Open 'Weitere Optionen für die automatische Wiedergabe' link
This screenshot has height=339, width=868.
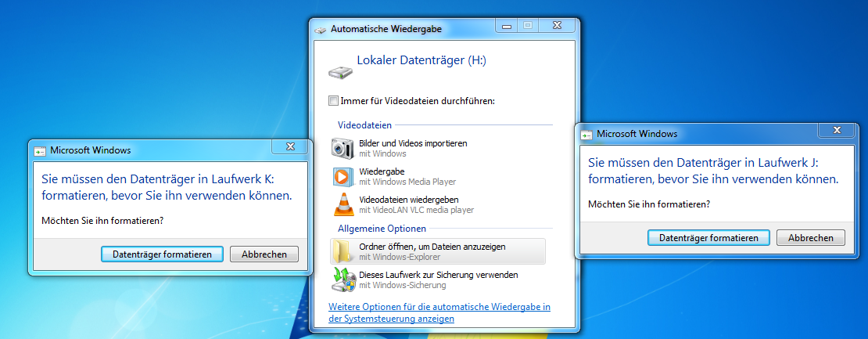439,313
